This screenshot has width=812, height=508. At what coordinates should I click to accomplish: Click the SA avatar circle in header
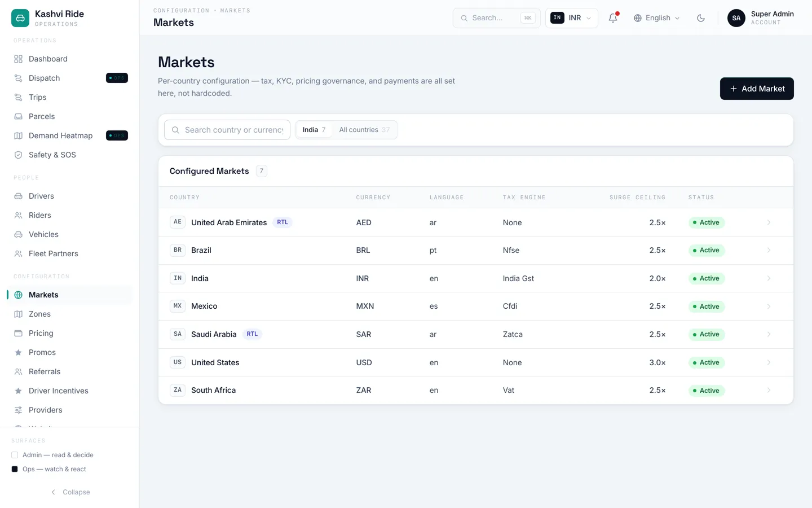[736, 18]
